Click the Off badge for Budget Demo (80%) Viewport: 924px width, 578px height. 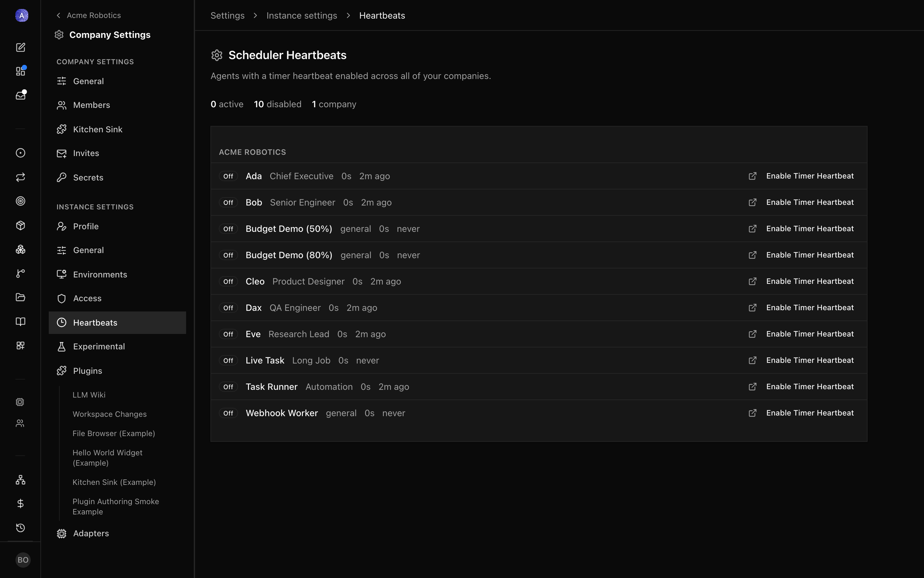tap(228, 255)
